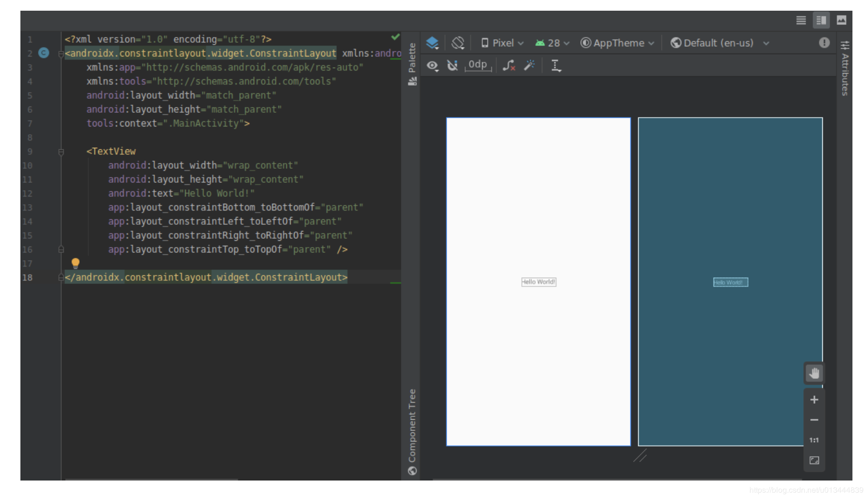This screenshot has height=499, width=868.
Task: Select the Hello World! TextView in blueprint view
Action: click(x=730, y=282)
